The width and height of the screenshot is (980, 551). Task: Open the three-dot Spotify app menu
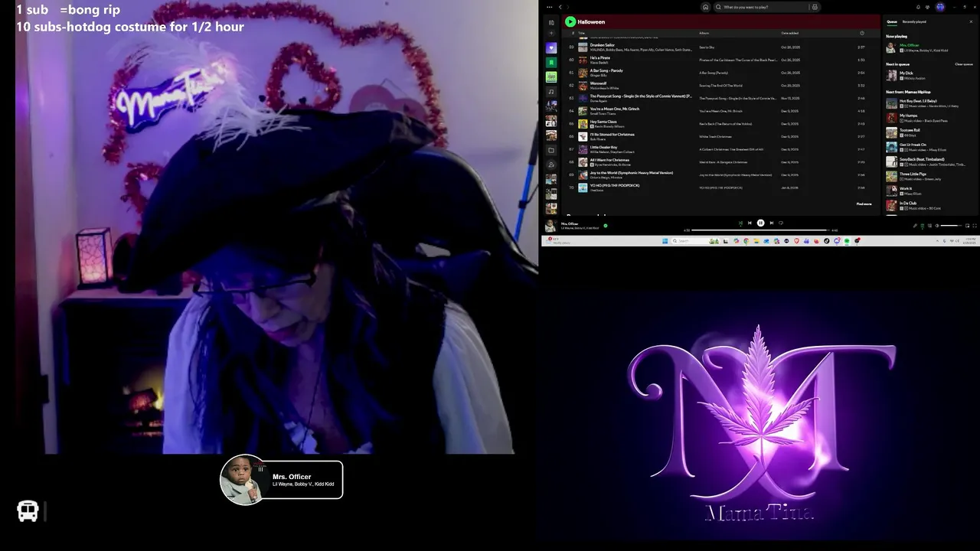coord(550,7)
